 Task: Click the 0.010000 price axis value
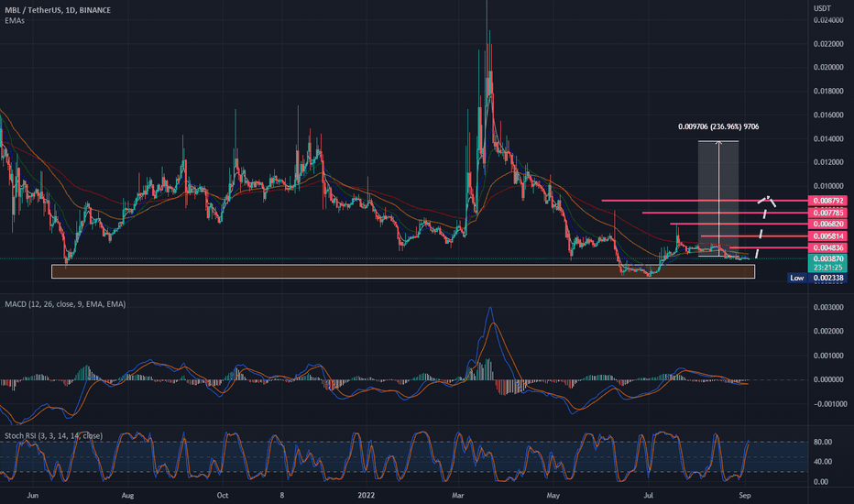[x=828, y=186]
